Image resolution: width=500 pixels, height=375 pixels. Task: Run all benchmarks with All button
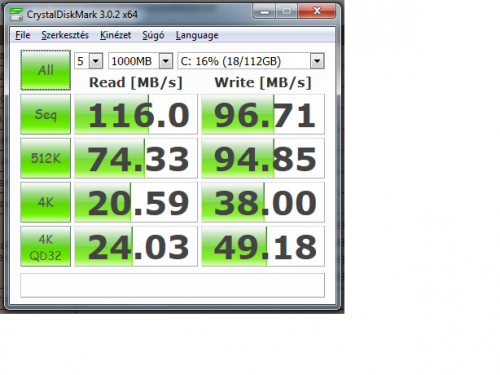coord(46,70)
